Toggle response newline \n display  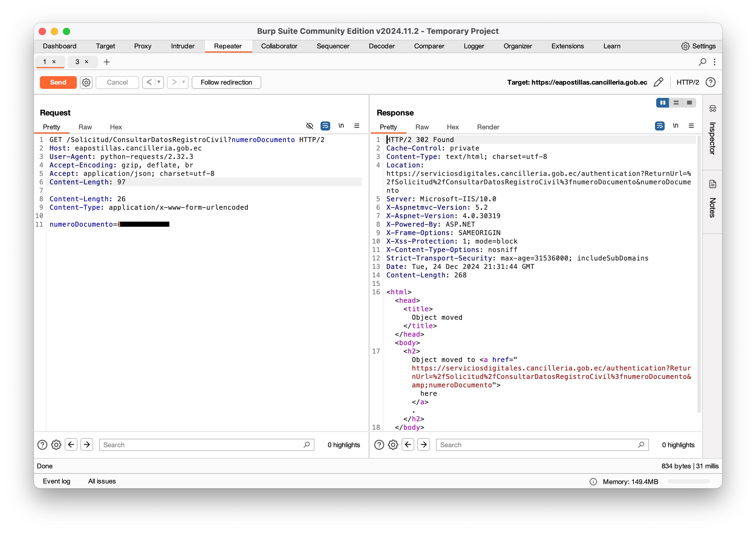coord(676,126)
